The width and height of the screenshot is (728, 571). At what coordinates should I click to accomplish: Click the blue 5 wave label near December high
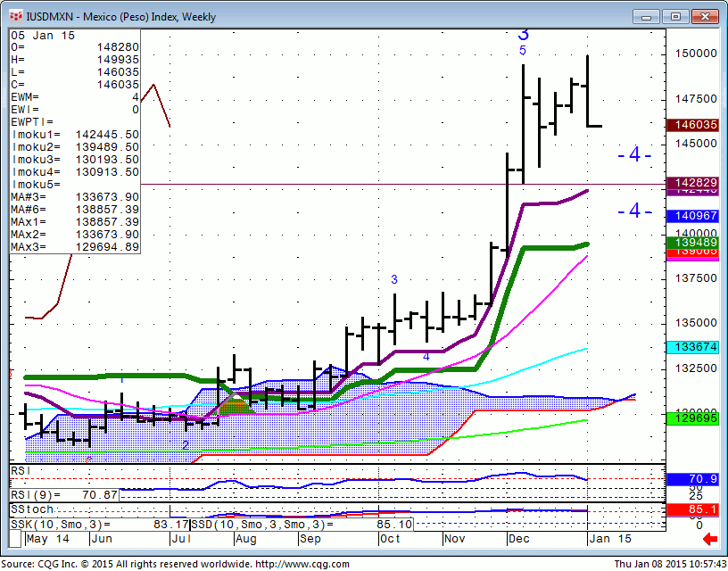523,51
